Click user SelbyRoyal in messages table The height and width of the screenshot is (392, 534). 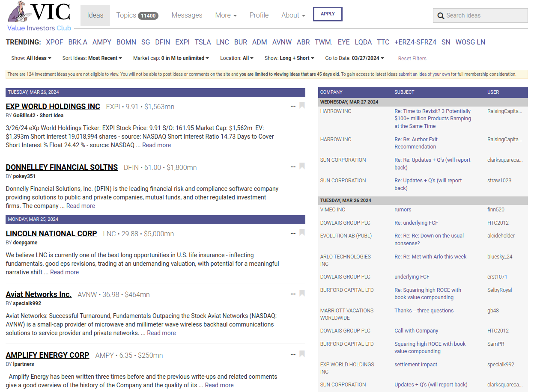tap(500, 290)
